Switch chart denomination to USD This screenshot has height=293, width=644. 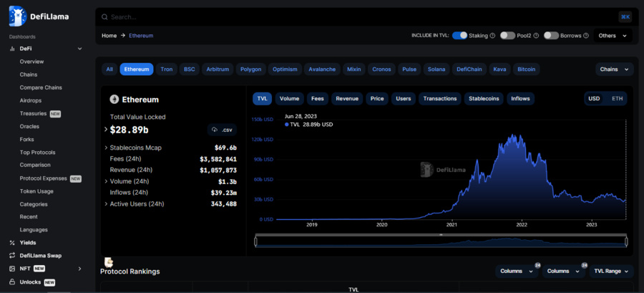594,99
